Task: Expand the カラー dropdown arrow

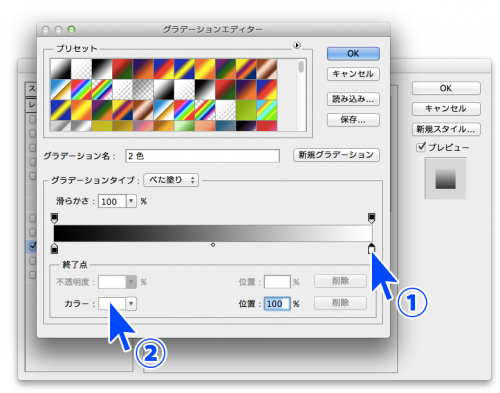Action: coord(131,304)
